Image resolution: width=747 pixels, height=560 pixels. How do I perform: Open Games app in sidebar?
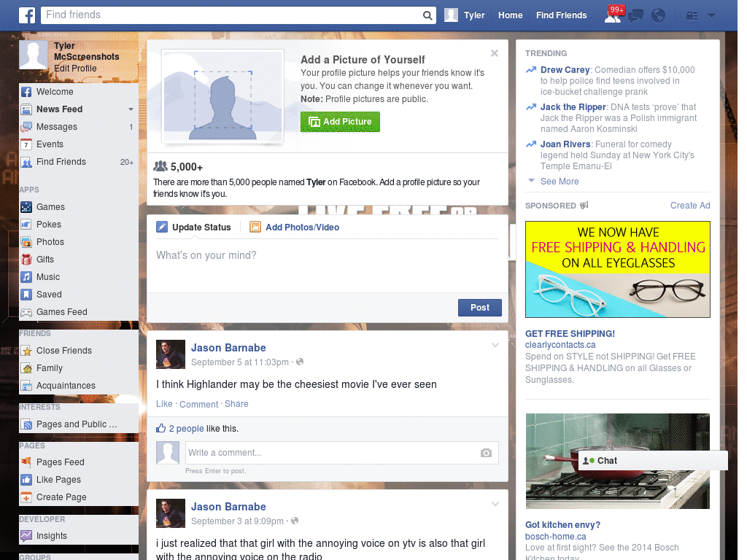79,206
